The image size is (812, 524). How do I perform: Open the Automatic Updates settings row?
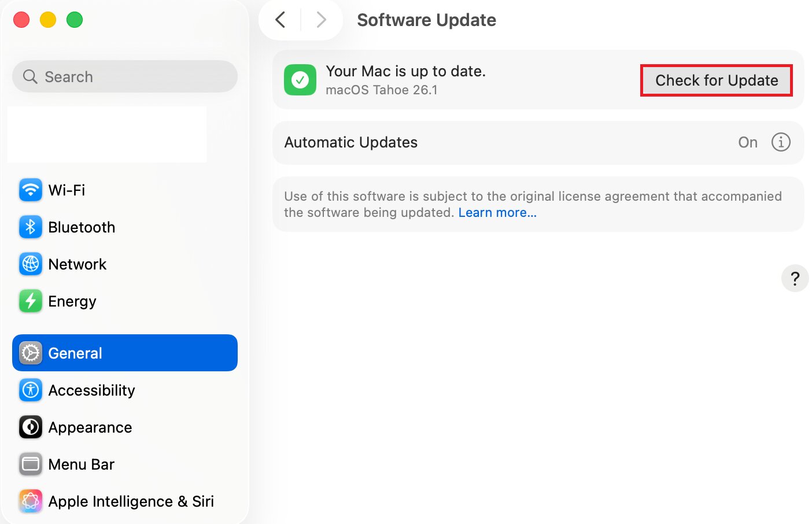(538, 142)
